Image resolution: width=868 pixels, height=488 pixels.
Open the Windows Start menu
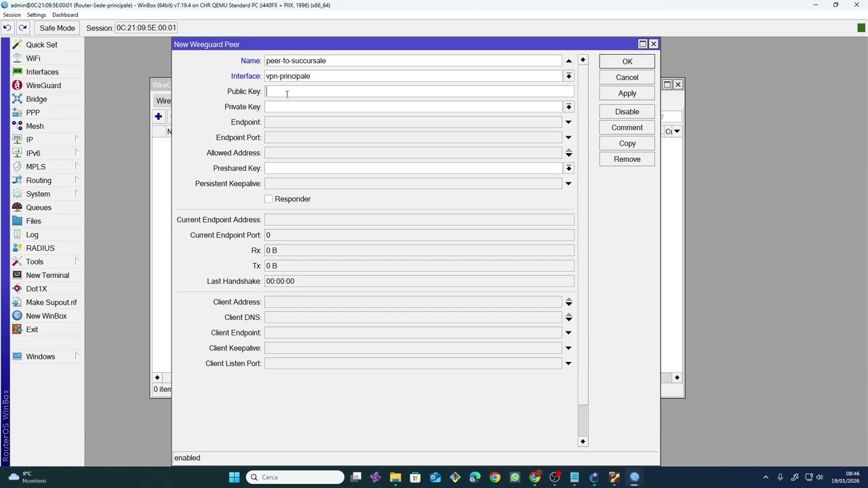[x=234, y=477]
